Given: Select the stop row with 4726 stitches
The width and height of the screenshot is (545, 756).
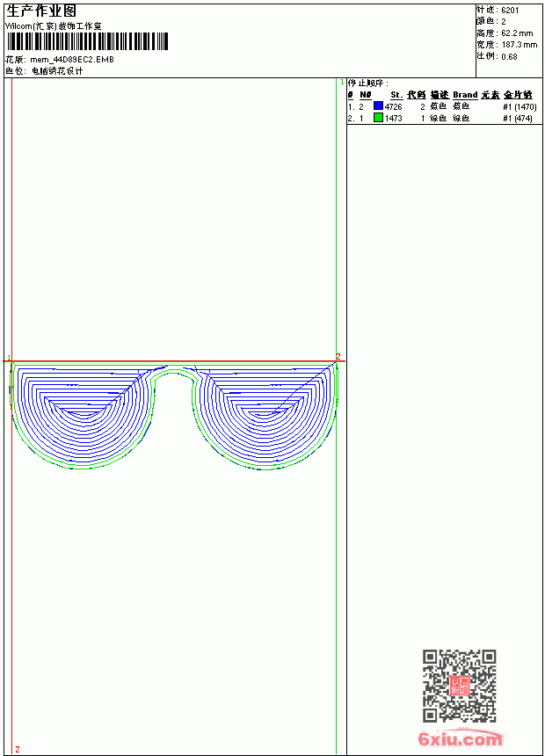Looking at the screenshot, I should tap(442, 106).
